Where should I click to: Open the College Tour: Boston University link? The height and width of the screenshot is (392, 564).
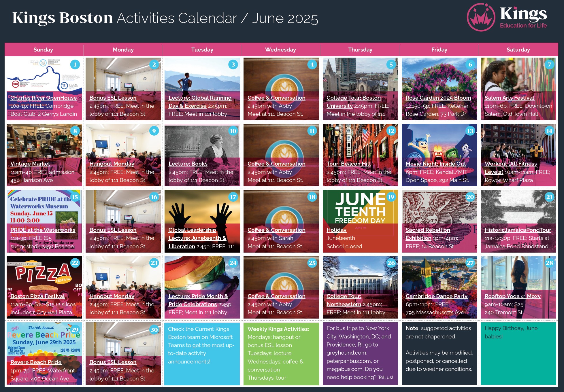pyautogui.click(x=354, y=102)
